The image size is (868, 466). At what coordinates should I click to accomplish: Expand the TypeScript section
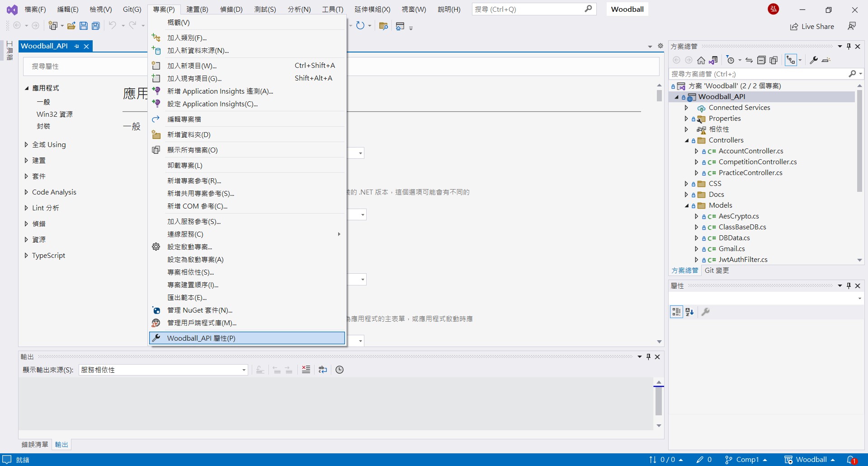pos(26,255)
